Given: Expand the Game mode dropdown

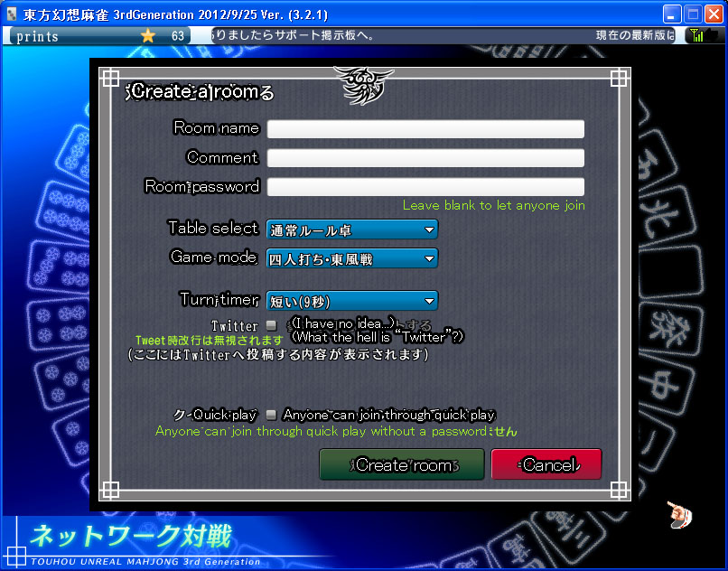Looking at the screenshot, I should click(352, 258).
